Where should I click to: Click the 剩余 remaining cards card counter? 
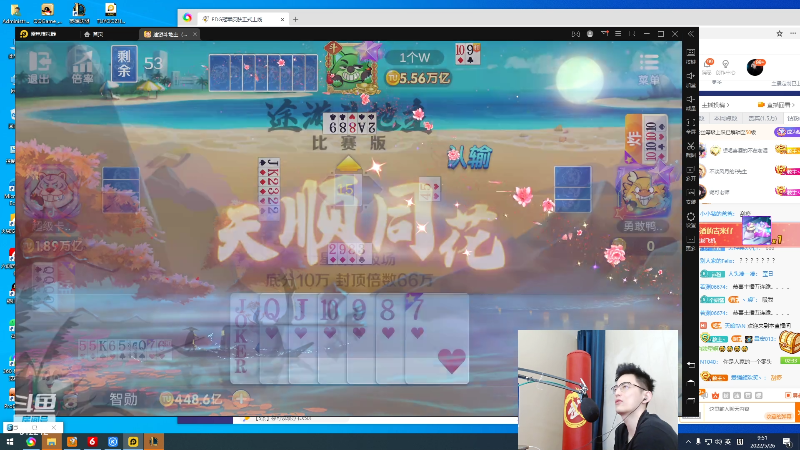tap(124, 63)
